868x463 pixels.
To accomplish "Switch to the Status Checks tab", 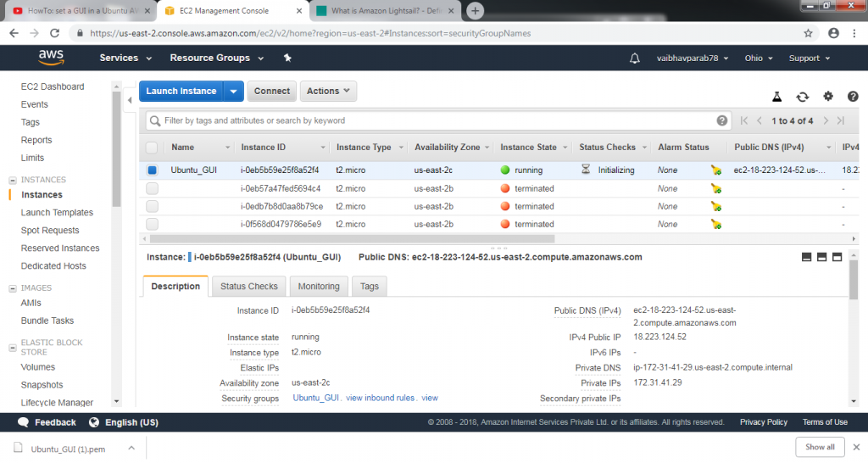I will point(248,287).
